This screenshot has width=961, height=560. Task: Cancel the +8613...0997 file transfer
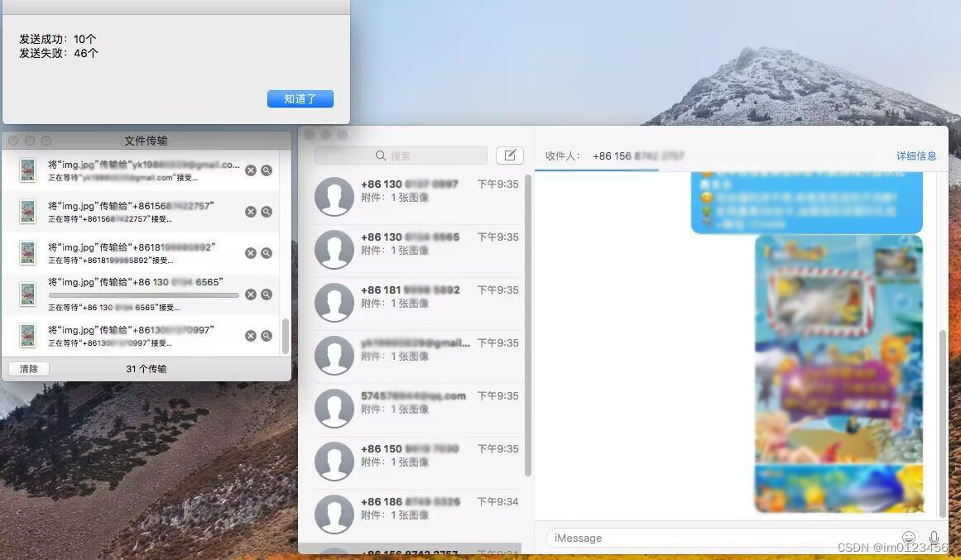251,336
